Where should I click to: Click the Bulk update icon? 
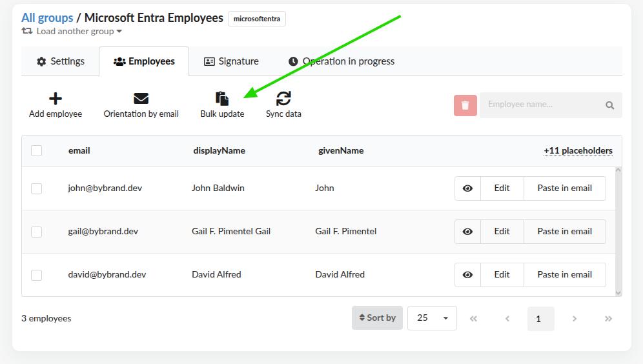point(222,99)
